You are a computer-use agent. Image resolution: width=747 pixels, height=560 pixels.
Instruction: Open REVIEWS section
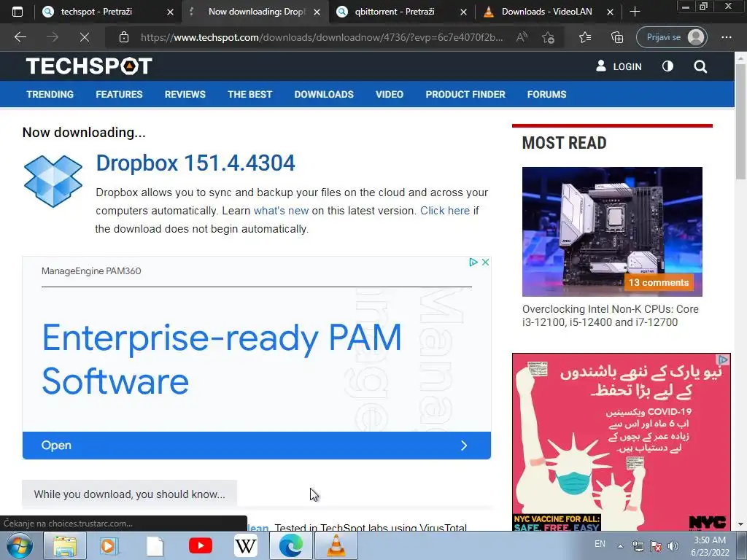185,94
